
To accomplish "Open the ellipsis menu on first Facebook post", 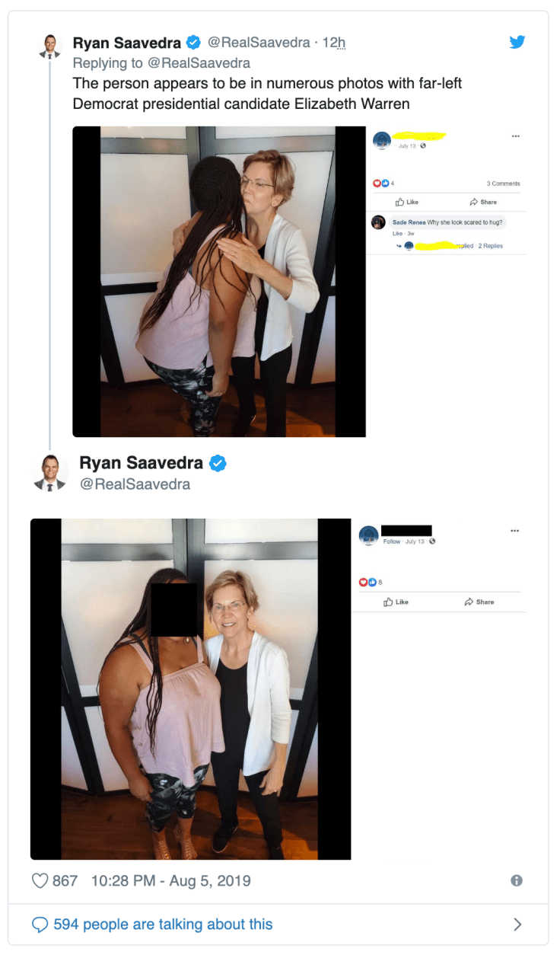I will (x=516, y=135).
